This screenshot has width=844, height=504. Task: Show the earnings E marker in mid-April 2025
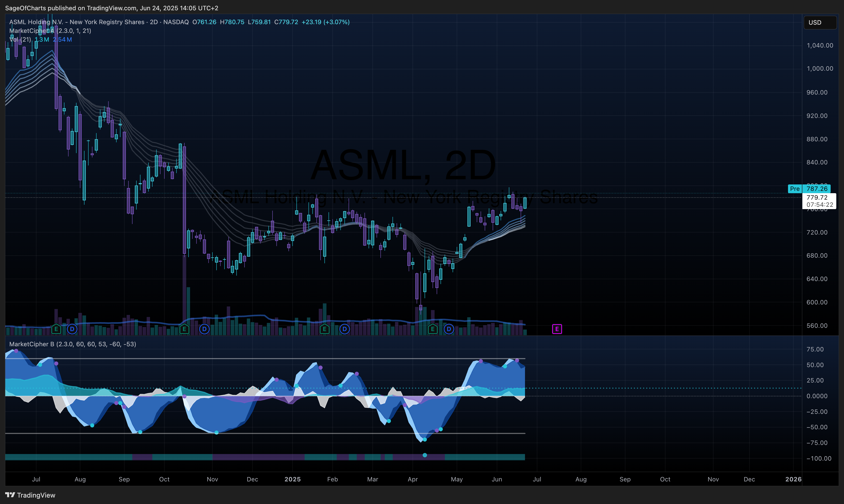coord(433,329)
